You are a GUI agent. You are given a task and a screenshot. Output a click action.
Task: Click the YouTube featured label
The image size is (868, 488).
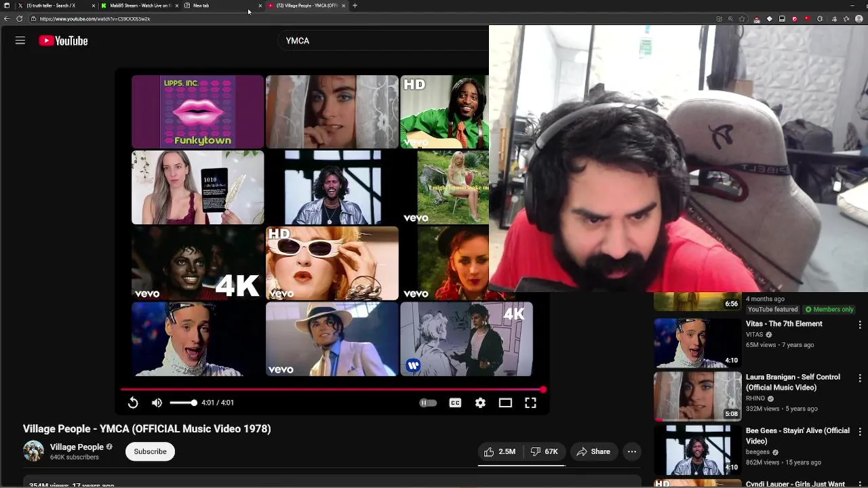pyautogui.click(x=772, y=310)
